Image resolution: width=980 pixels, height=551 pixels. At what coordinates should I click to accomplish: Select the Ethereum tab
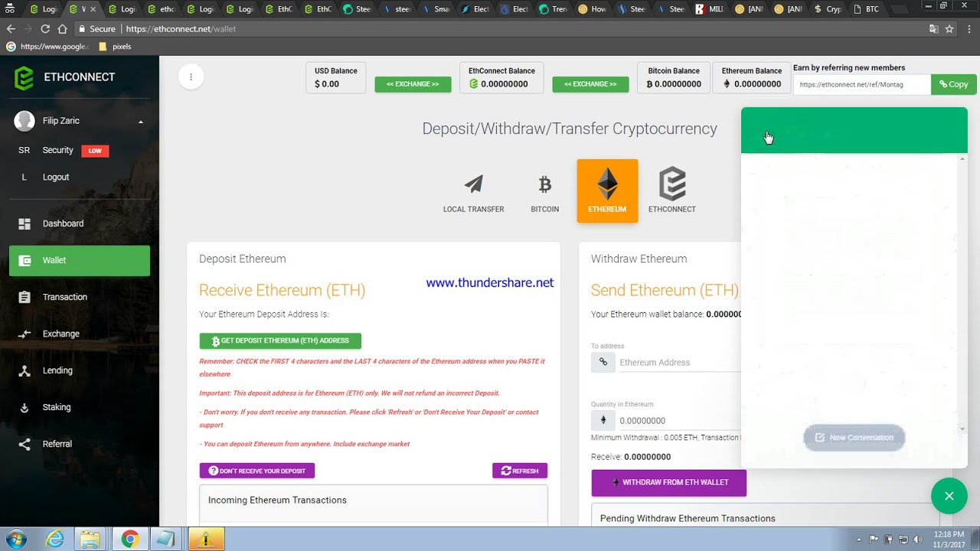(607, 191)
